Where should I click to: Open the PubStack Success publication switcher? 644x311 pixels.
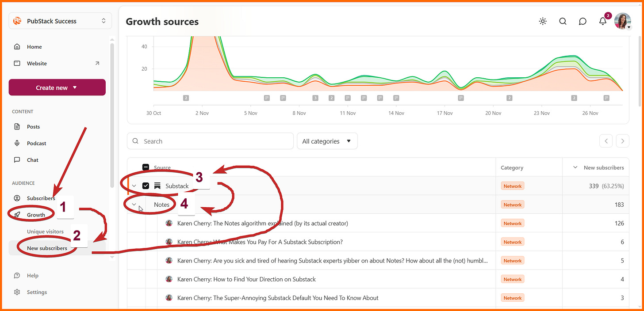60,21
